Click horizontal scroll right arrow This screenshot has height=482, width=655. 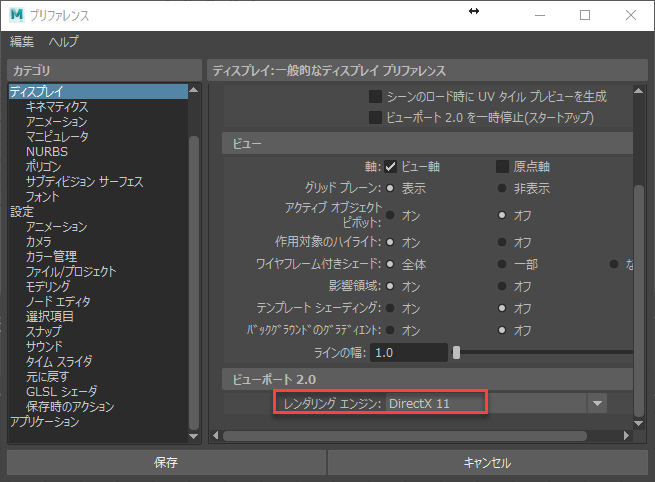(x=626, y=436)
